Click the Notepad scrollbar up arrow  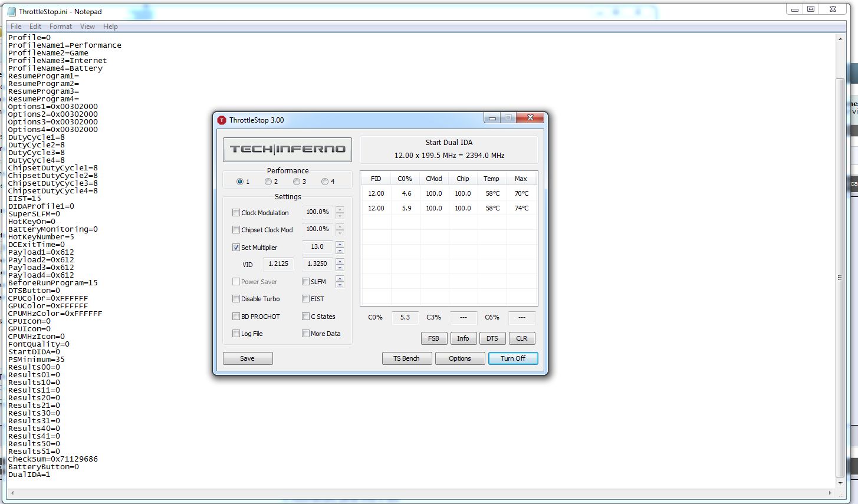[840, 39]
